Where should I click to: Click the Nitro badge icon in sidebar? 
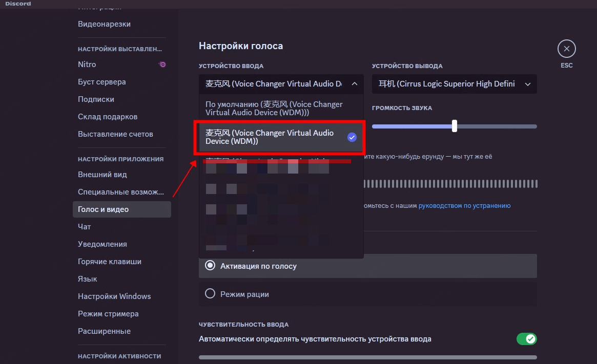point(162,65)
